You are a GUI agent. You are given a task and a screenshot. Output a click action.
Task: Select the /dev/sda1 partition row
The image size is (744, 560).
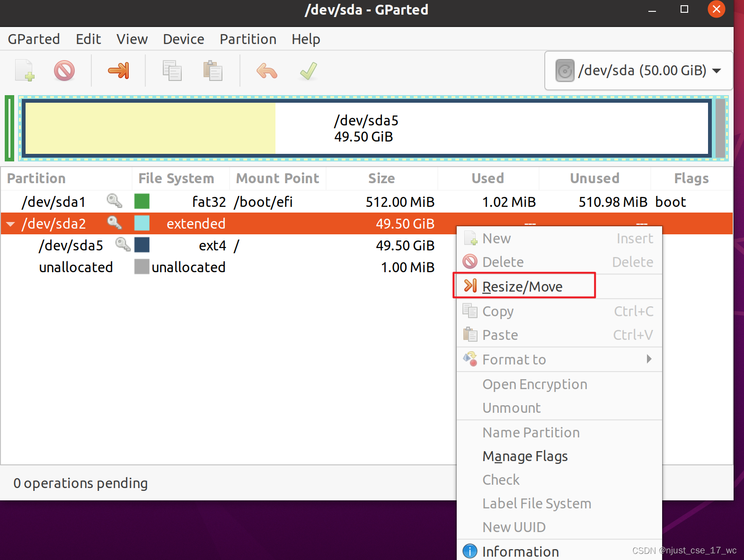(x=367, y=202)
